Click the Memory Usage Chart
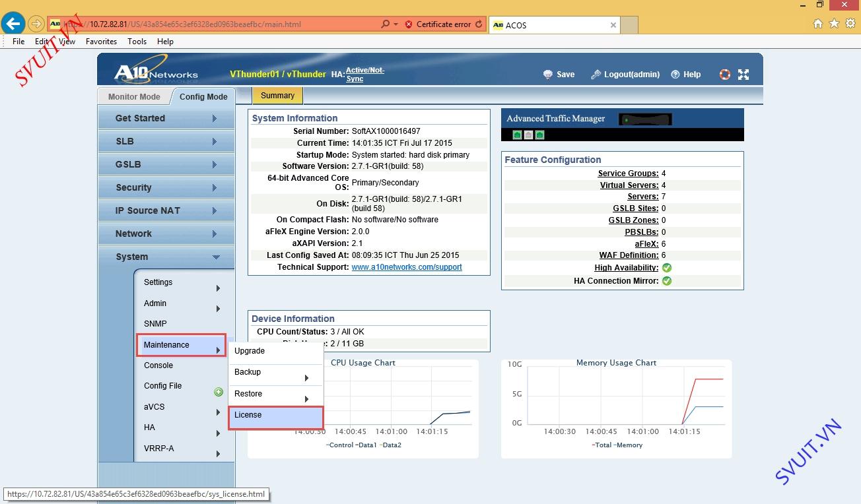The width and height of the screenshot is (861, 504). point(616,408)
